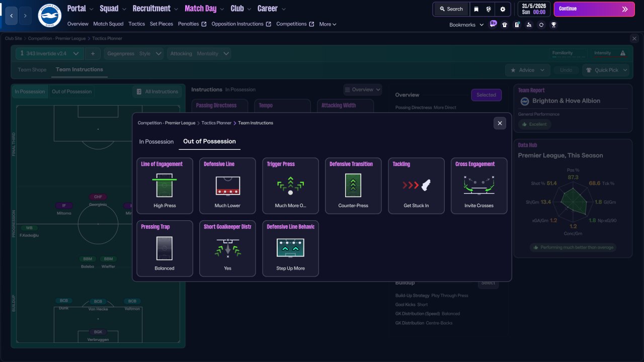Expand the More submenu
The width and height of the screenshot is (644, 362).
coord(328,24)
